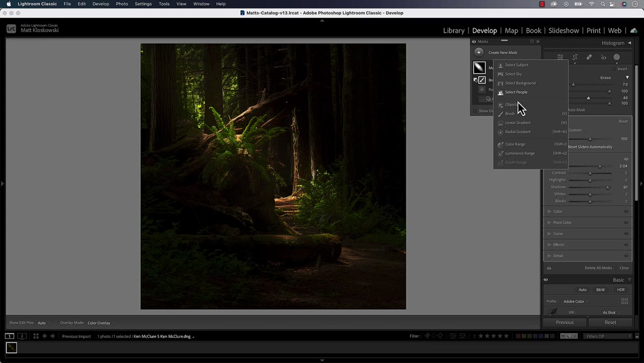Collapse the Histogram panel triangle
644x363 pixels.
tap(629, 43)
